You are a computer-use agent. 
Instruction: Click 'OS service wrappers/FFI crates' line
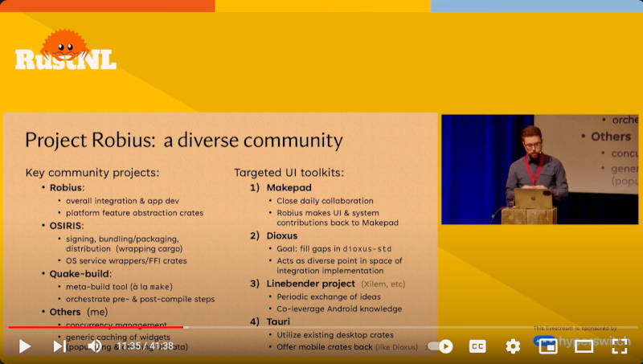(x=126, y=260)
